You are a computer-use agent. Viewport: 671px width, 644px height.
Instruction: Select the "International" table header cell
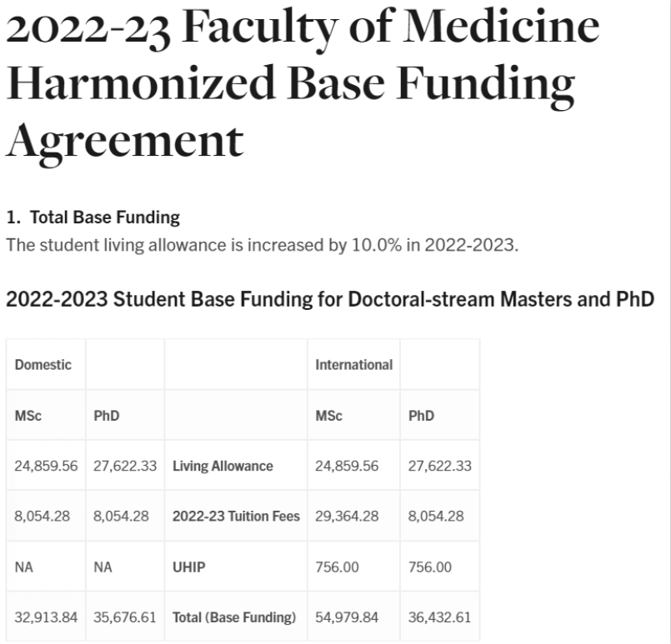tap(353, 365)
